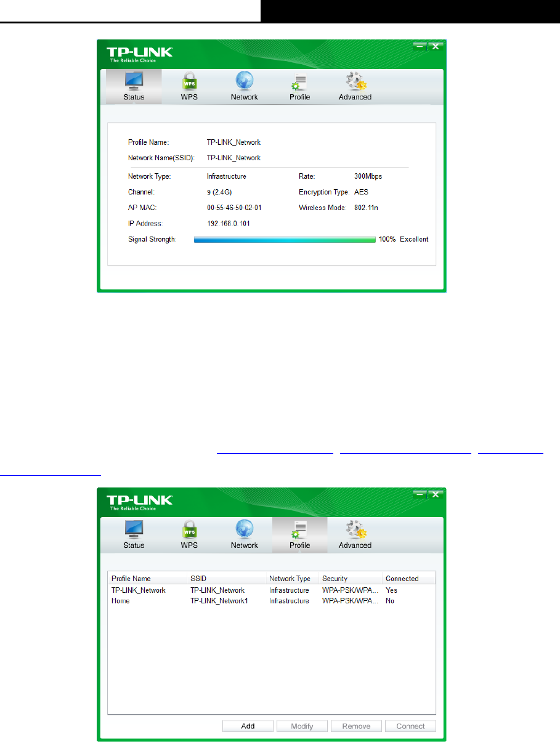This screenshot has width=560, height=742.
Task: Minimize the lower TP-LINK window
Action: click(420, 494)
